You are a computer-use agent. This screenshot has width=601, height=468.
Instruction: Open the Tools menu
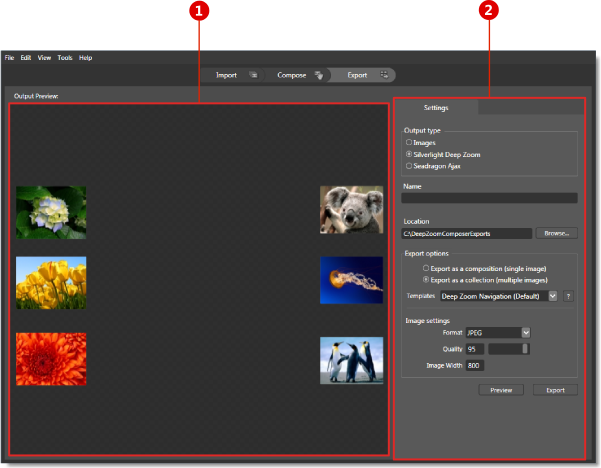(x=65, y=58)
